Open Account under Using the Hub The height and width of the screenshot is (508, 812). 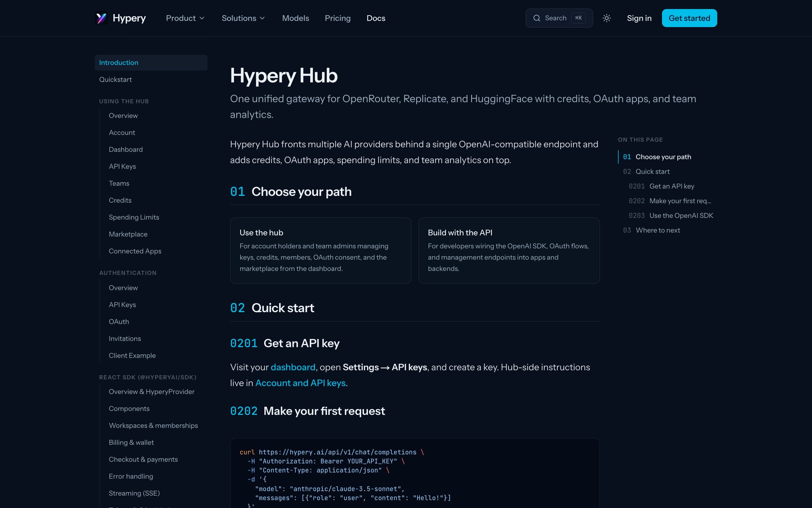click(122, 133)
